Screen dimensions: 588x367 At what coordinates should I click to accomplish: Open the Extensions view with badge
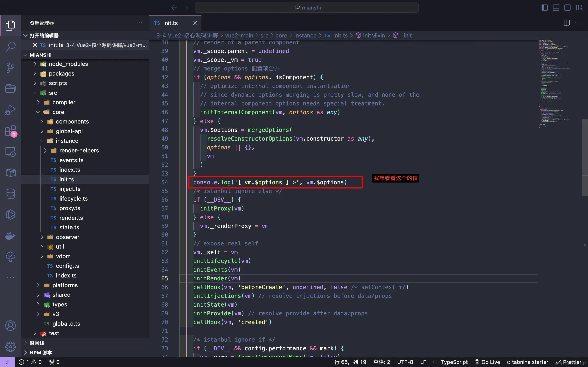click(x=10, y=131)
